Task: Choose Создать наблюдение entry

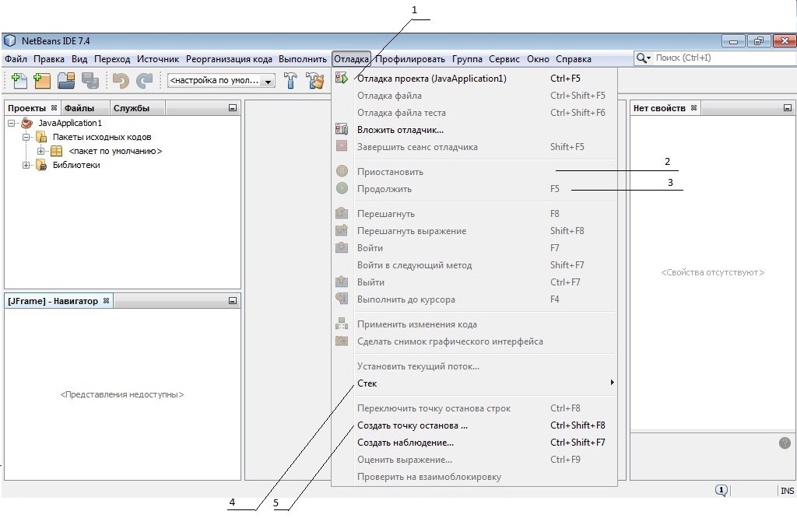Action: coord(474,443)
